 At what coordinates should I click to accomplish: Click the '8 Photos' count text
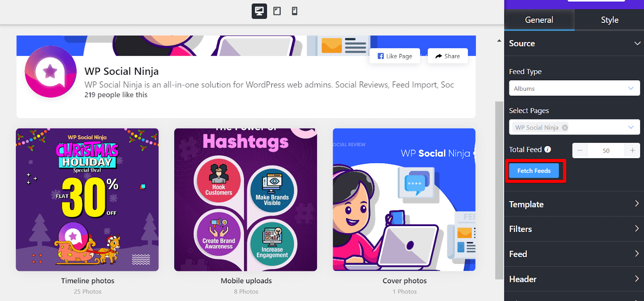pos(246,292)
